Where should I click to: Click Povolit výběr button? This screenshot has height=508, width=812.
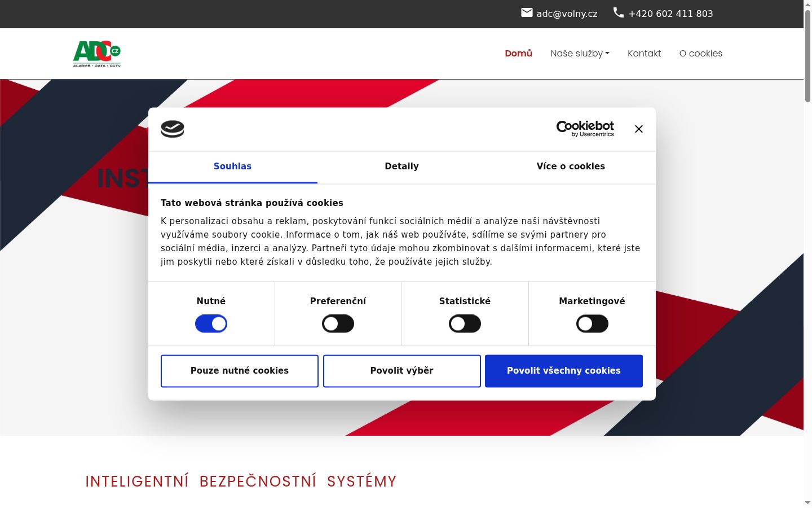(402, 371)
